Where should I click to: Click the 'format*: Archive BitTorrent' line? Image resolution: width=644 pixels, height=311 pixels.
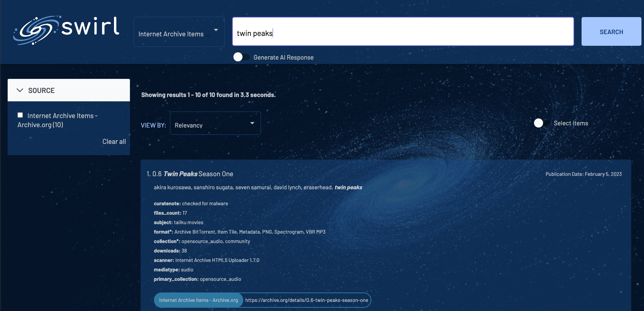pos(240,232)
